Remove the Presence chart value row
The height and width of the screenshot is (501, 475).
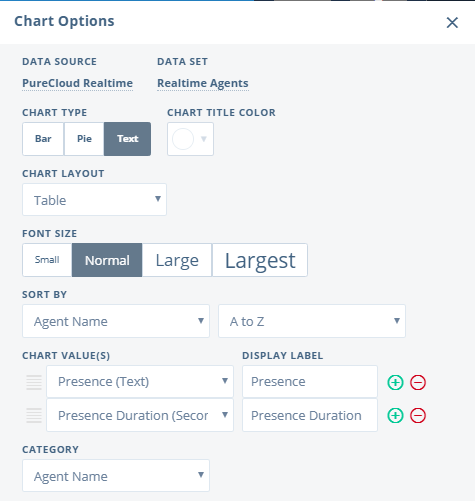tap(418, 382)
